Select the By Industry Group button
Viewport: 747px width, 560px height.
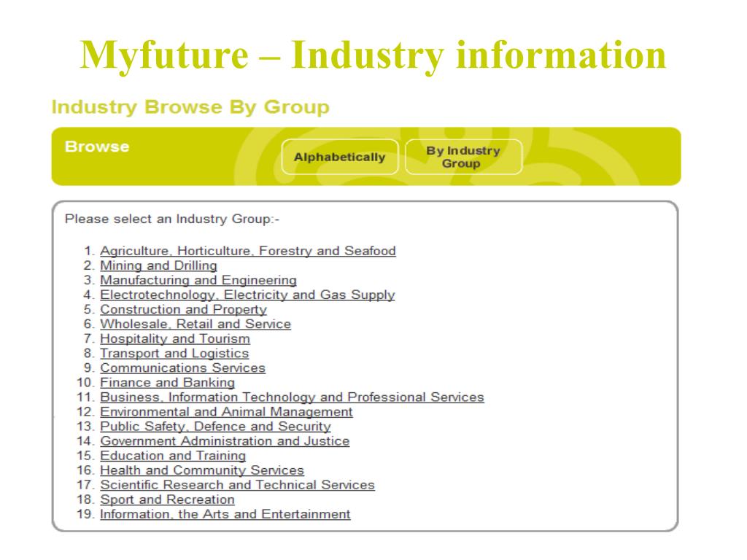coord(463,157)
